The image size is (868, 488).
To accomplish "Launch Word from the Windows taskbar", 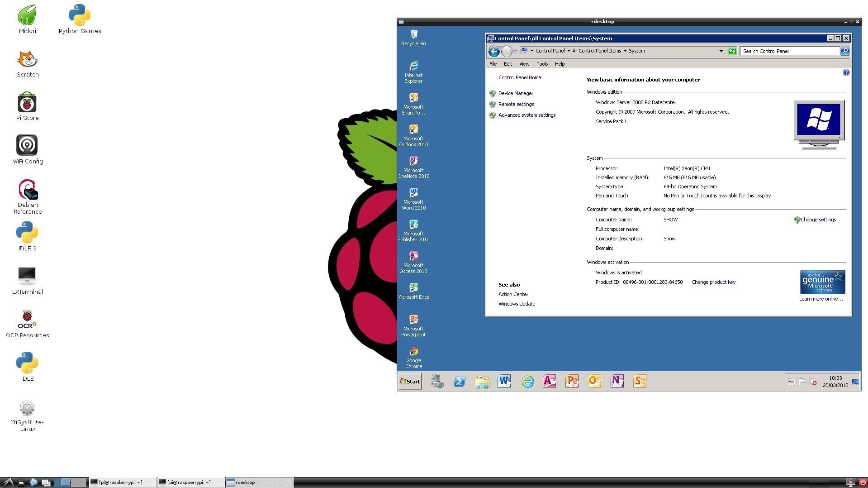I will 504,382.
